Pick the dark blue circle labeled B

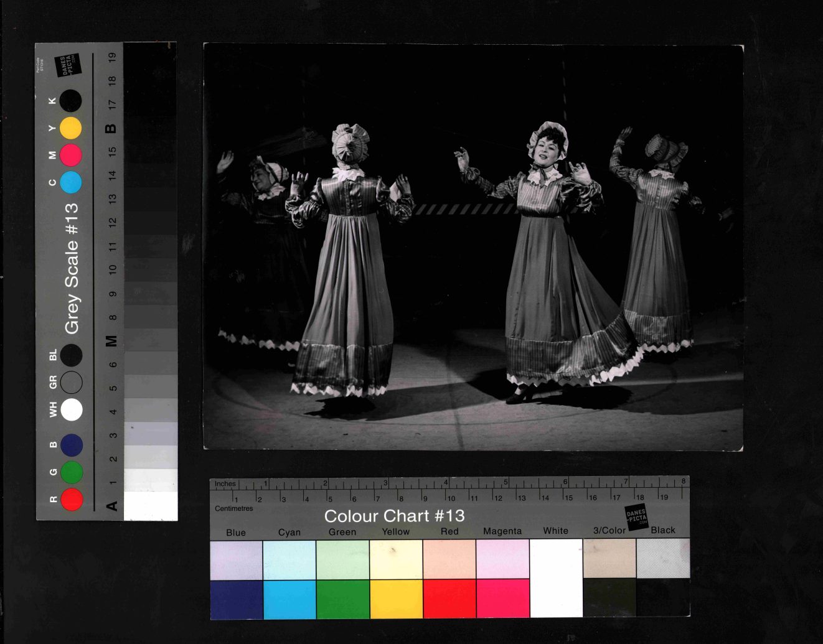click(72, 445)
